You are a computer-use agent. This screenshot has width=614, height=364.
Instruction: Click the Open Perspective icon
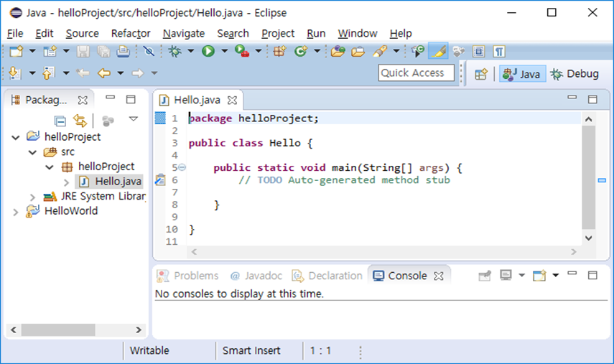[x=481, y=74]
